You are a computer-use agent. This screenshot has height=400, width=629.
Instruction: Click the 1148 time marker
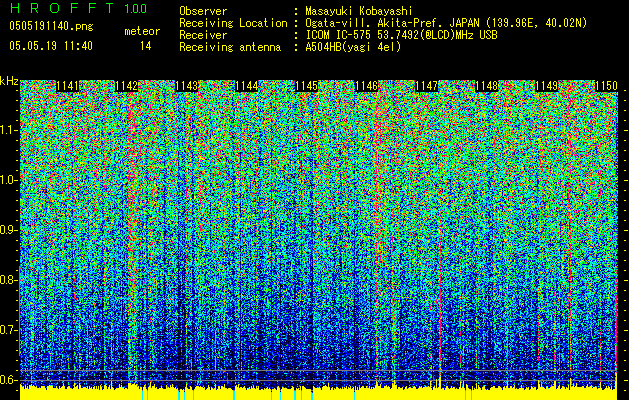coord(487,86)
